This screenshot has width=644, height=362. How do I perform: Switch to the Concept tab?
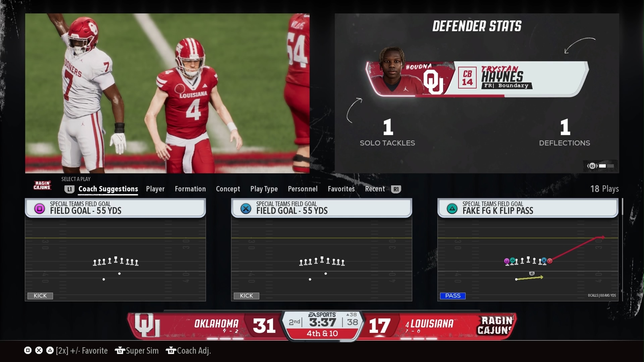point(228,189)
